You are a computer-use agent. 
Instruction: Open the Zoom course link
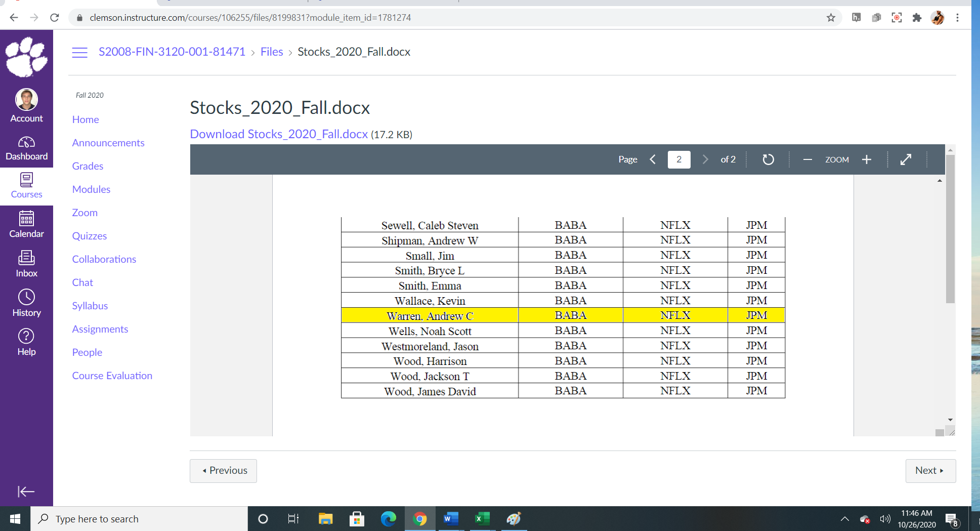(84, 213)
